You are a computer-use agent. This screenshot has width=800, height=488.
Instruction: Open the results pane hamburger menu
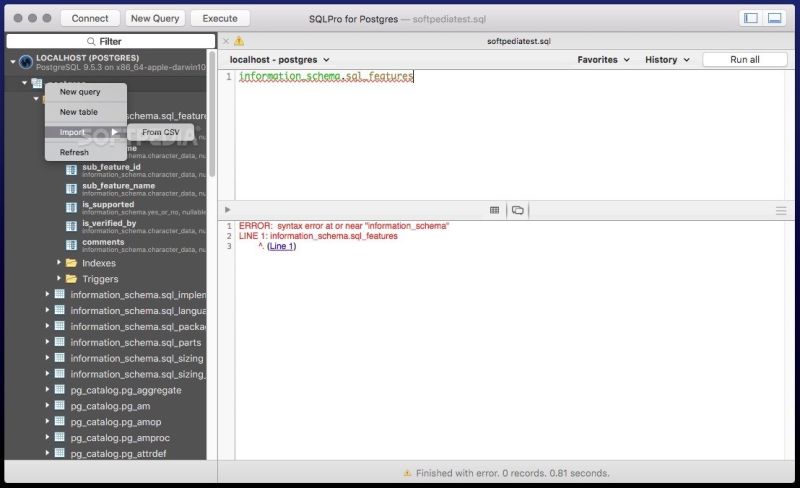tap(781, 211)
